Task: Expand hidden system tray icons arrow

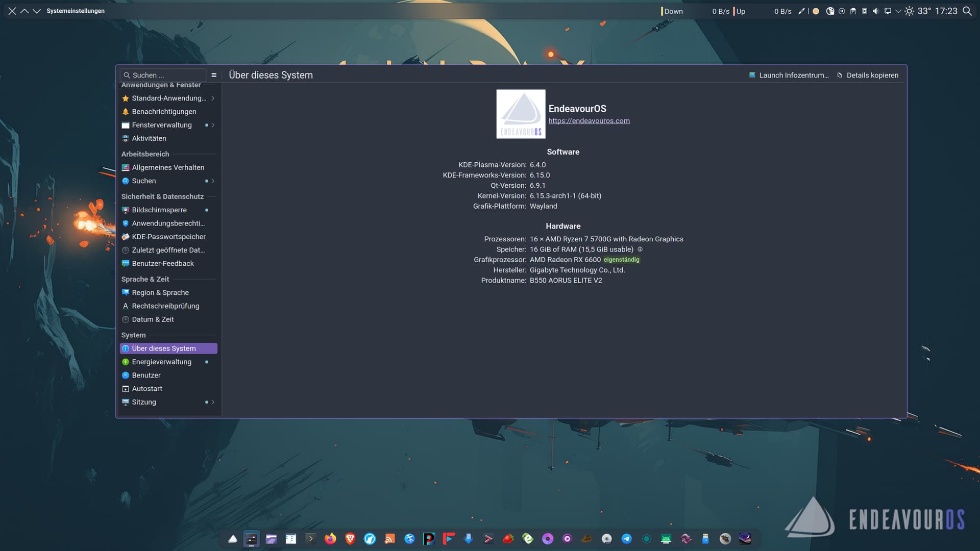Action: (898, 11)
